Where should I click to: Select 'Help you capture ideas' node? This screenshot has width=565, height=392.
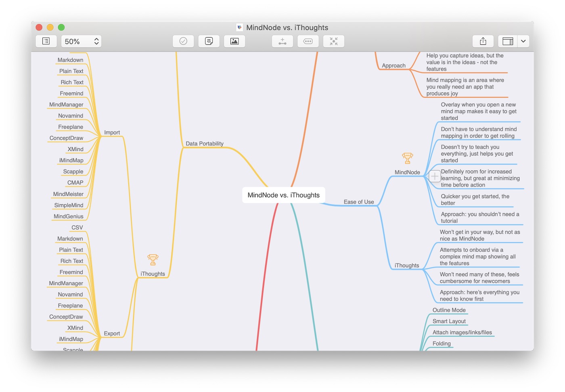(465, 62)
